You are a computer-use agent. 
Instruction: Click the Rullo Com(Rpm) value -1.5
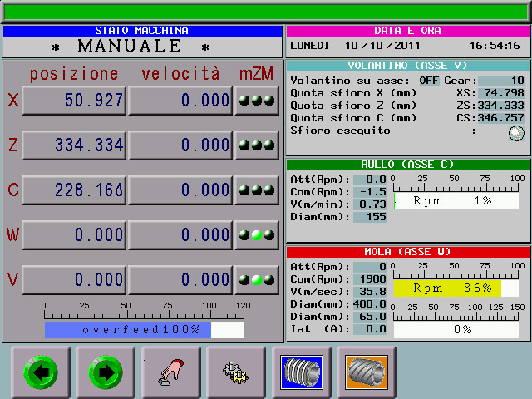tap(370, 192)
